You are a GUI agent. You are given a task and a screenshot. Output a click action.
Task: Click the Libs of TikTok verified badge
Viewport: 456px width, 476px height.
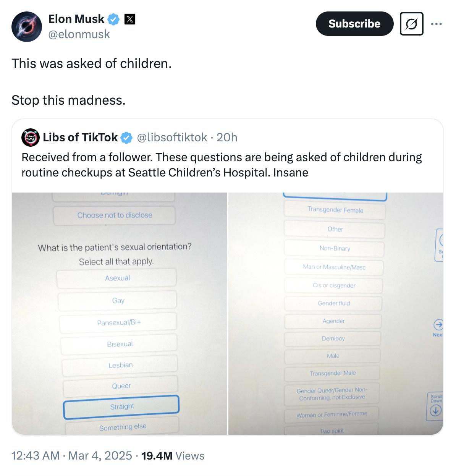coord(126,138)
